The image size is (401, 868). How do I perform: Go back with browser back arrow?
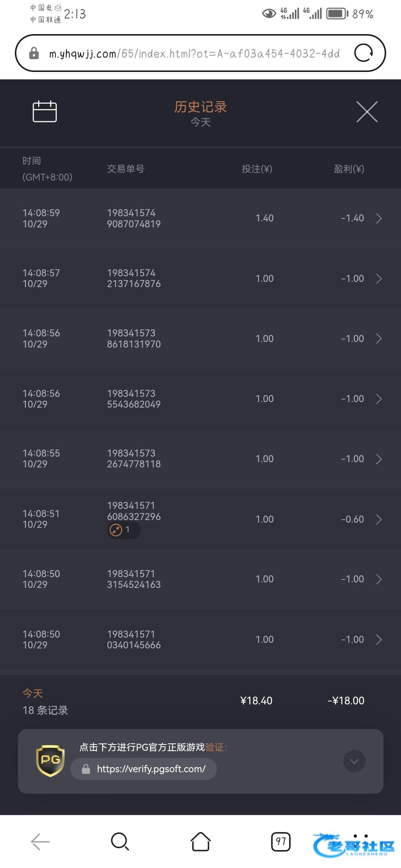pyautogui.click(x=40, y=842)
